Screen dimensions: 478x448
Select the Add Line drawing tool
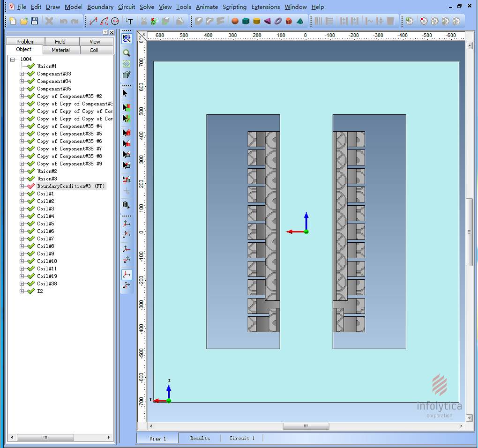[x=93, y=21]
